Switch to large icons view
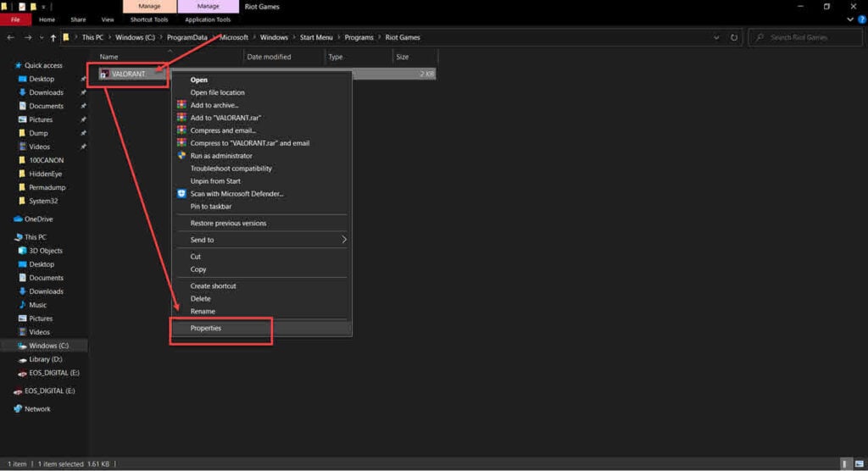The image size is (868, 471). point(860,464)
